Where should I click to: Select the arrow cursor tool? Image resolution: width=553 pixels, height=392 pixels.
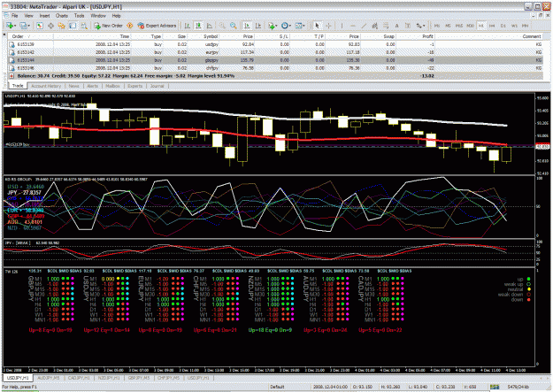317,26
